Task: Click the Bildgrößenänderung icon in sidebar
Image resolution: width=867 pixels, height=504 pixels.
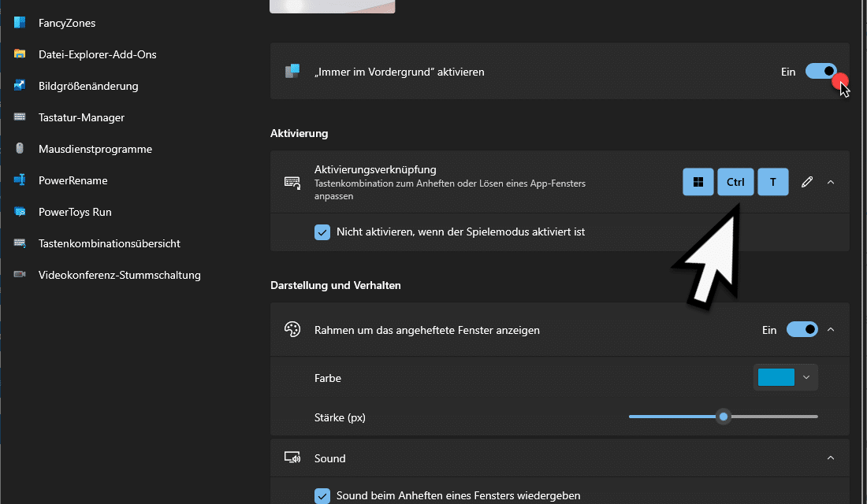Action: 20,86
